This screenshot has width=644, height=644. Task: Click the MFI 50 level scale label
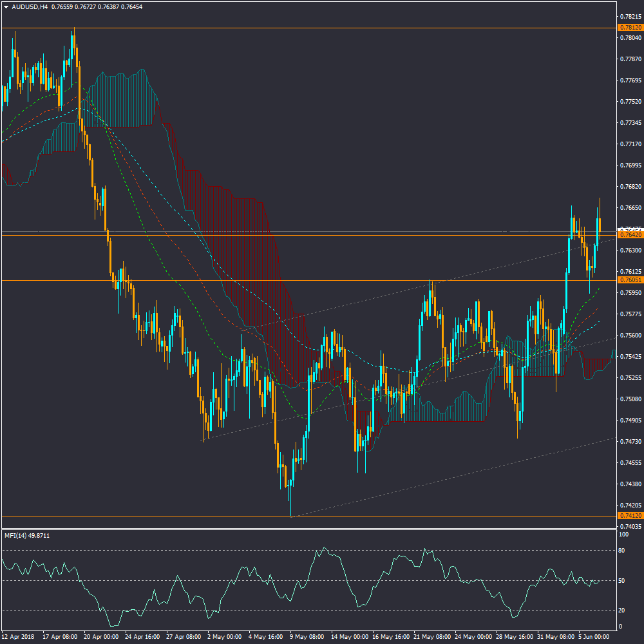(622, 581)
